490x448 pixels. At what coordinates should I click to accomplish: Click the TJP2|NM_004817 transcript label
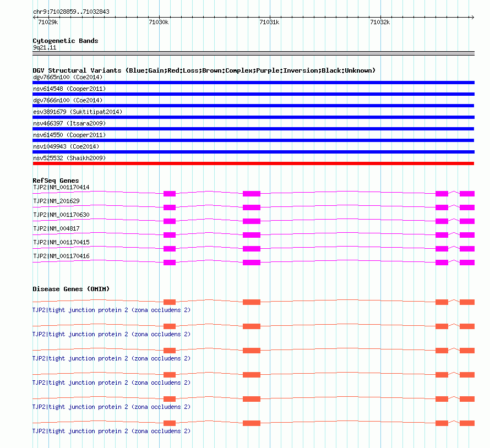[56, 229]
